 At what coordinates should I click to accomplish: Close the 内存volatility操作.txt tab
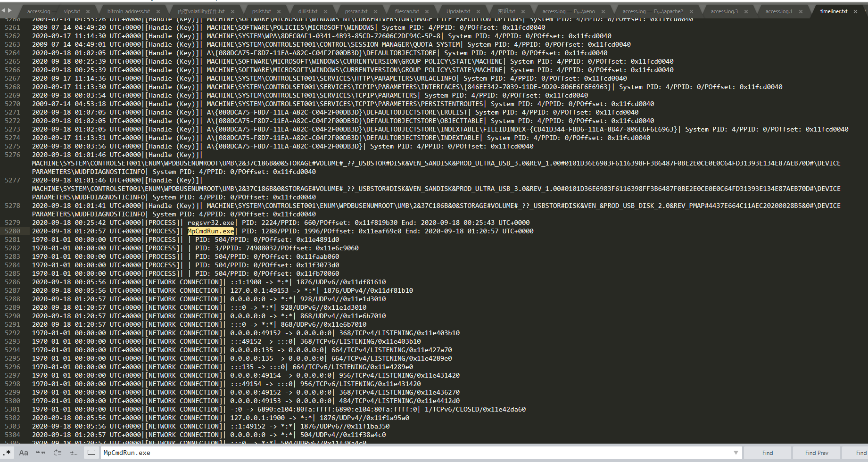click(232, 11)
